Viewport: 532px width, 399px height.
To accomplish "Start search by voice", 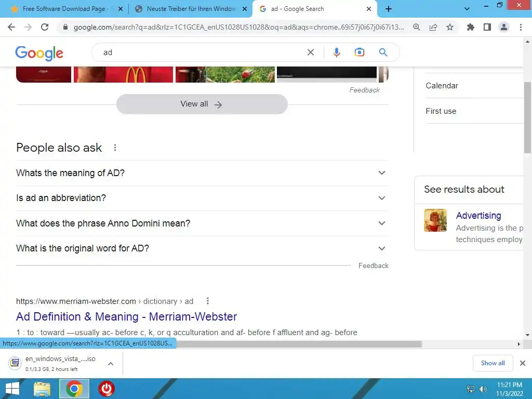I will pyautogui.click(x=336, y=52).
